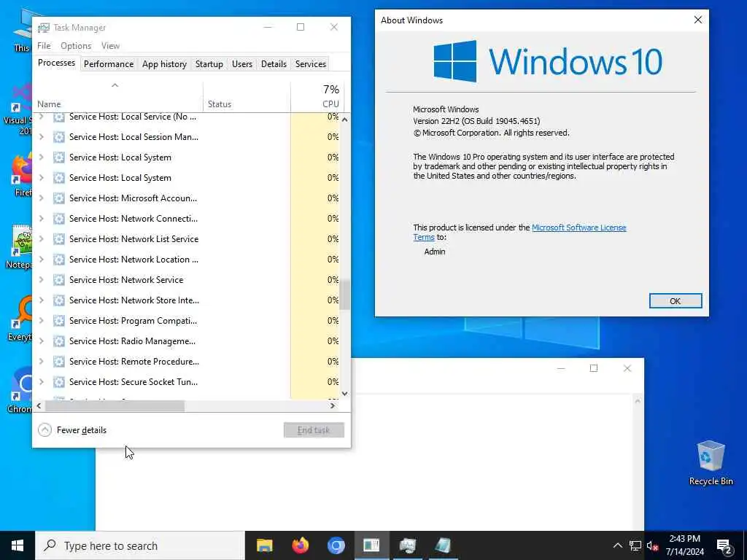Click gear icon of Network Store Interface

(58, 300)
